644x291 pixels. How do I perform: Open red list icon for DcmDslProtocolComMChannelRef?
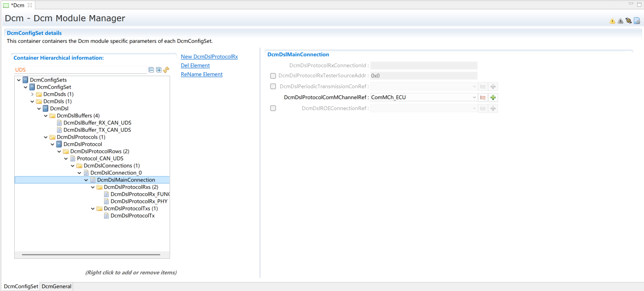(x=483, y=97)
